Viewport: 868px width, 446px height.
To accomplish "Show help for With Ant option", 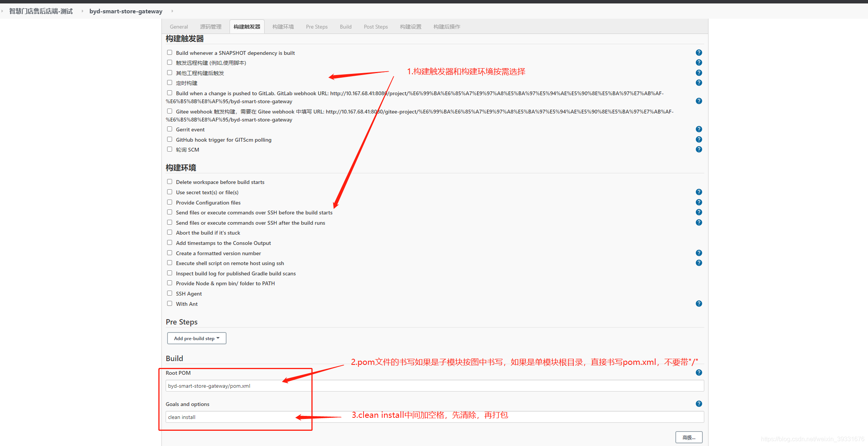I will pyautogui.click(x=699, y=304).
